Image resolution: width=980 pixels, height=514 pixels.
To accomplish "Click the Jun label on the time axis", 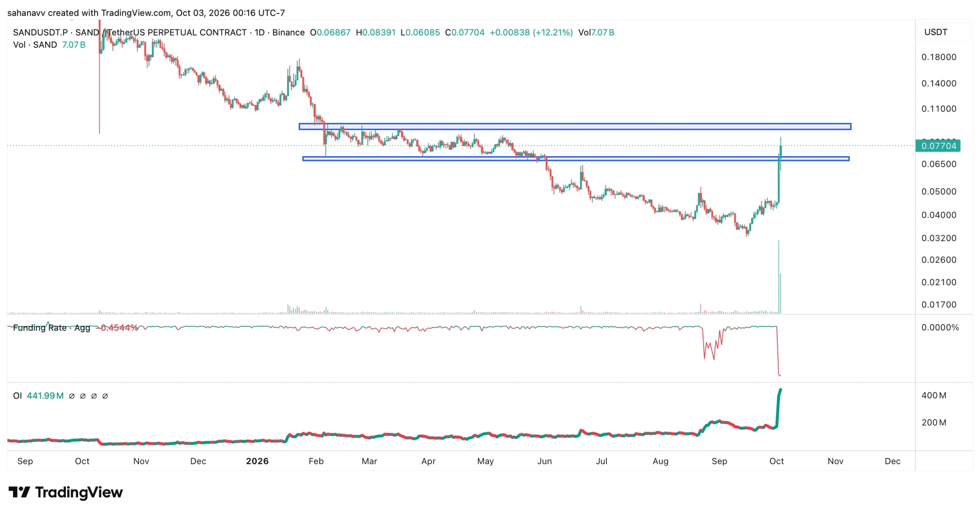I will coord(544,461).
